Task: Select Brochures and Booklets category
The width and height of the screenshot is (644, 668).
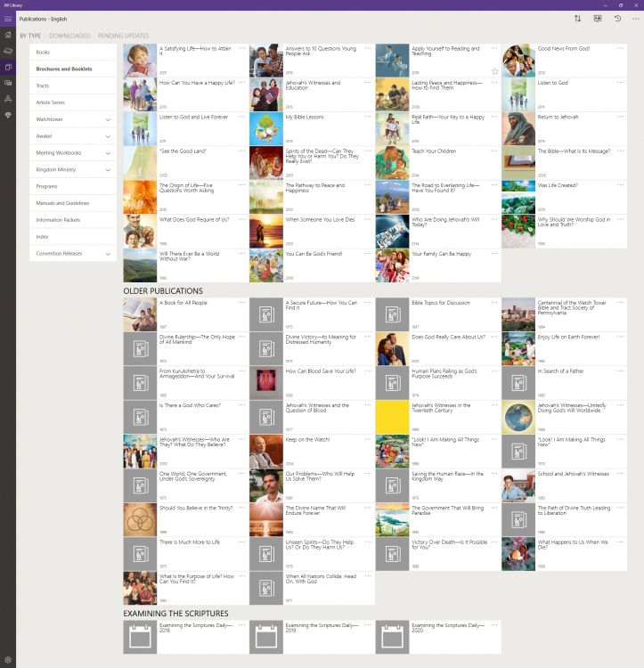Action: (x=73, y=69)
